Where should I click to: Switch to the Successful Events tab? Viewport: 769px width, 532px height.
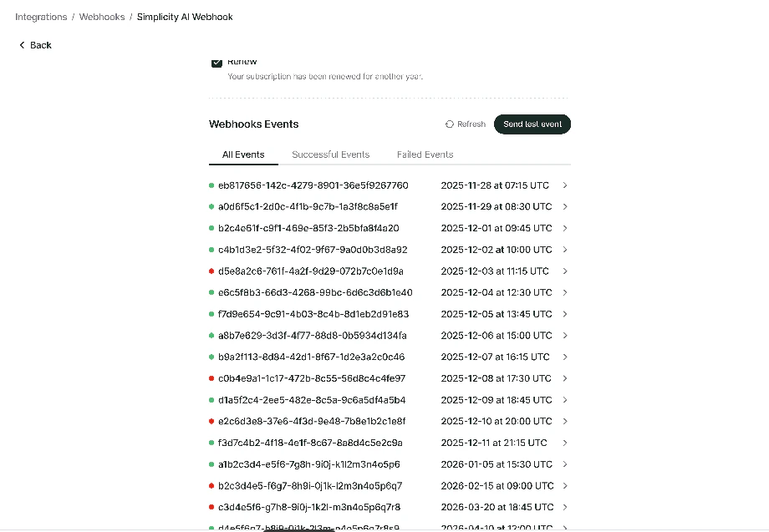tap(331, 155)
